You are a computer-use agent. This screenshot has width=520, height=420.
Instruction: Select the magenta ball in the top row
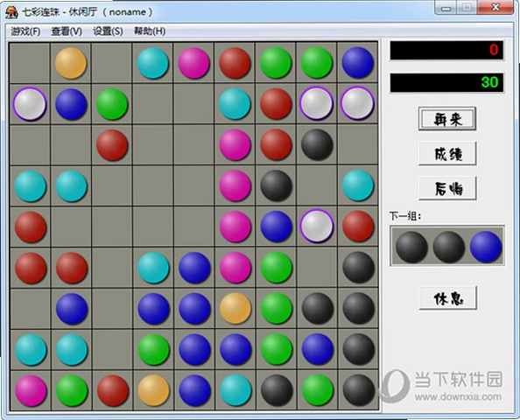pos(193,63)
